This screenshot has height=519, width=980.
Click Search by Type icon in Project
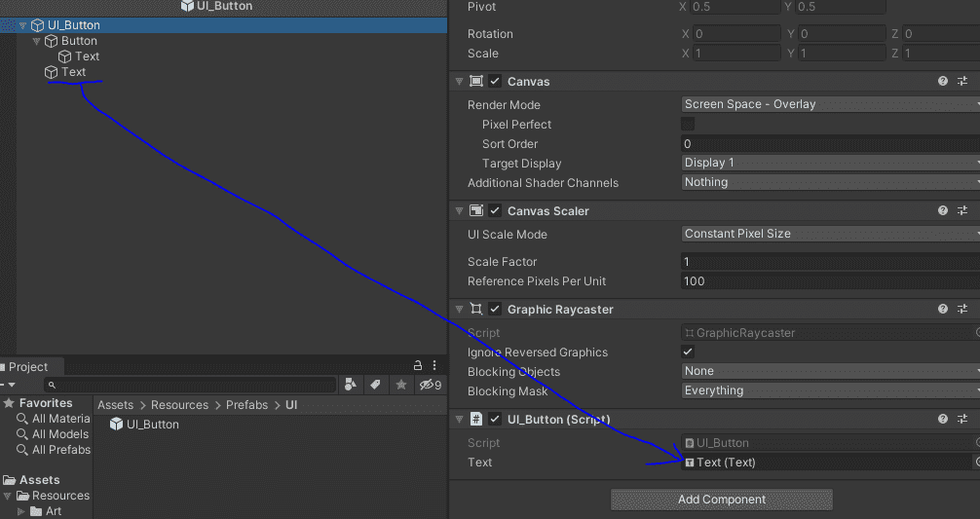tap(351, 386)
